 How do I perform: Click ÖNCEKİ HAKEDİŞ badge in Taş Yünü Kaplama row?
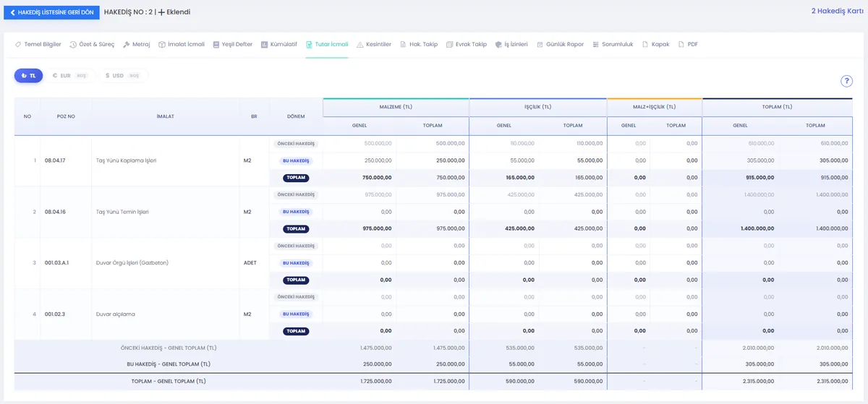pyautogui.click(x=296, y=143)
